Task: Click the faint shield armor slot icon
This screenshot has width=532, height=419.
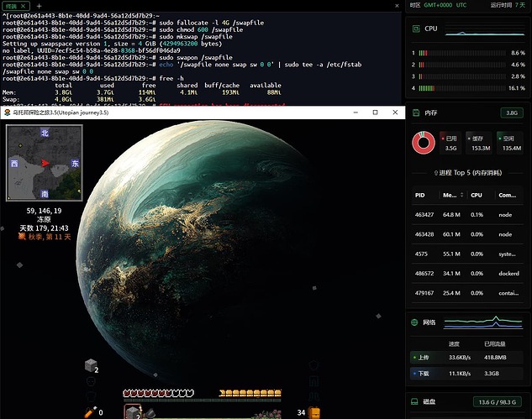Action: 314,366
